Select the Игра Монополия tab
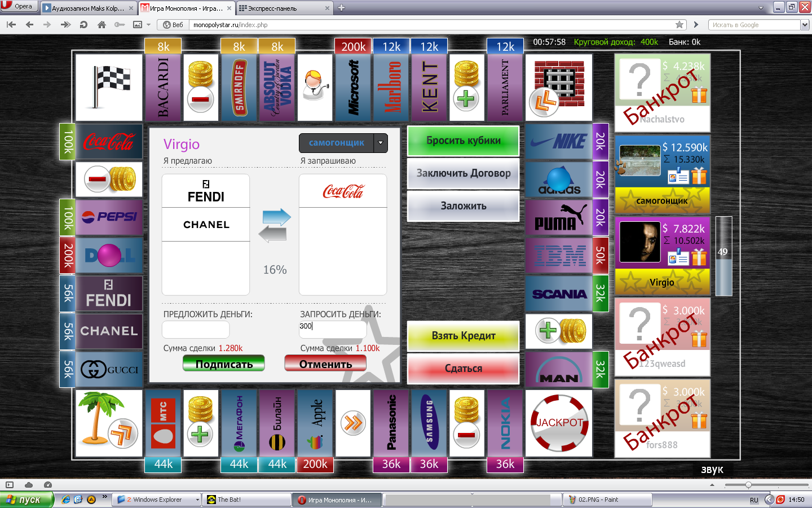The width and height of the screenshot is (812, 508). [186, 8]
